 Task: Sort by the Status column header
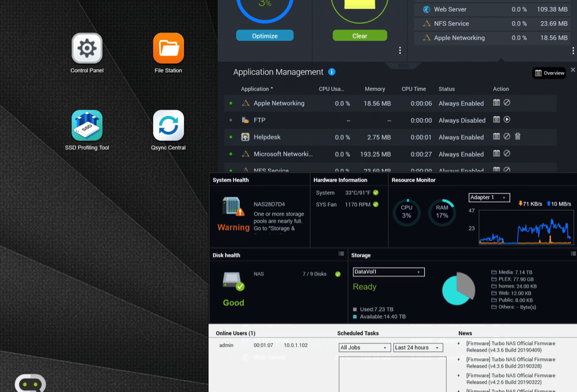(x=446, y=89)
